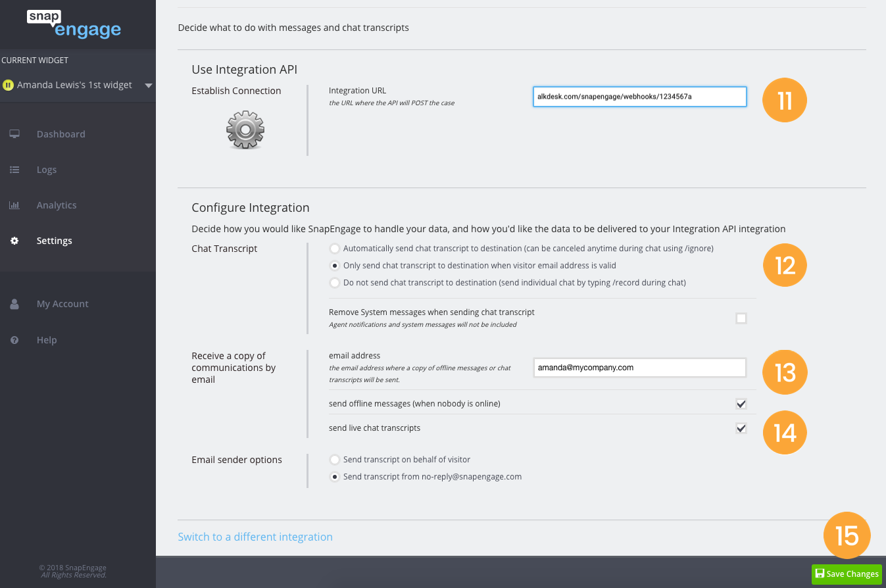Screen dimensions: 886x588
Task: Navigate to Settings in the sidebar menu
Action: click(x=54, y=240)
